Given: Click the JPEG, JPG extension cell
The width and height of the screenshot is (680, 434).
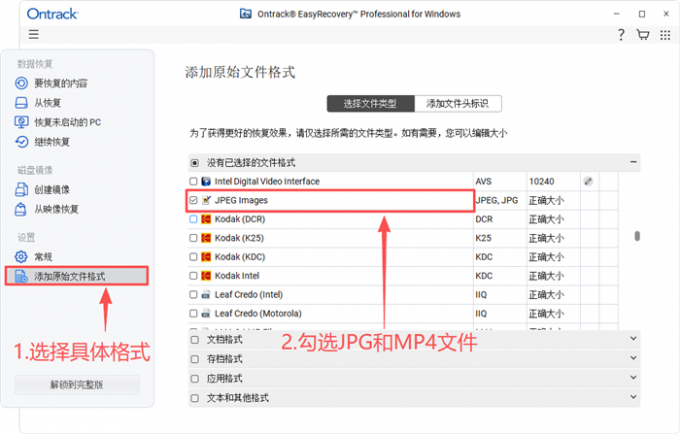Looking at the screenshot, I should click(497, 200).
